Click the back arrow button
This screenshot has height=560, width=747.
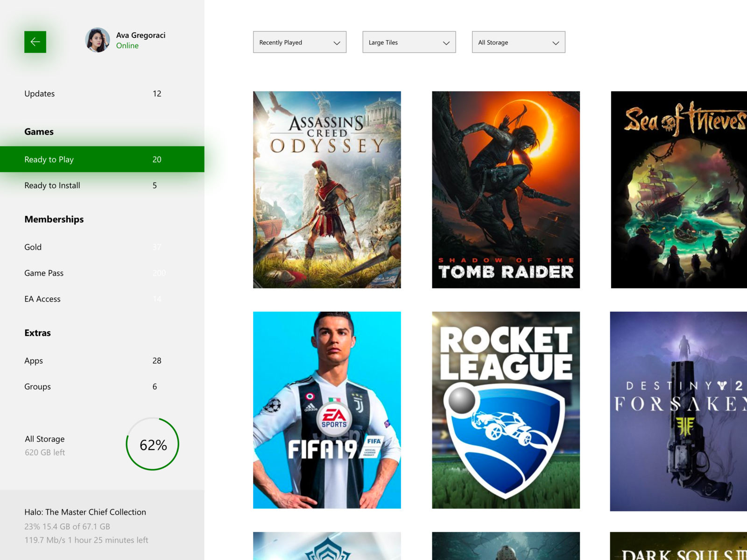pos(35,42)
